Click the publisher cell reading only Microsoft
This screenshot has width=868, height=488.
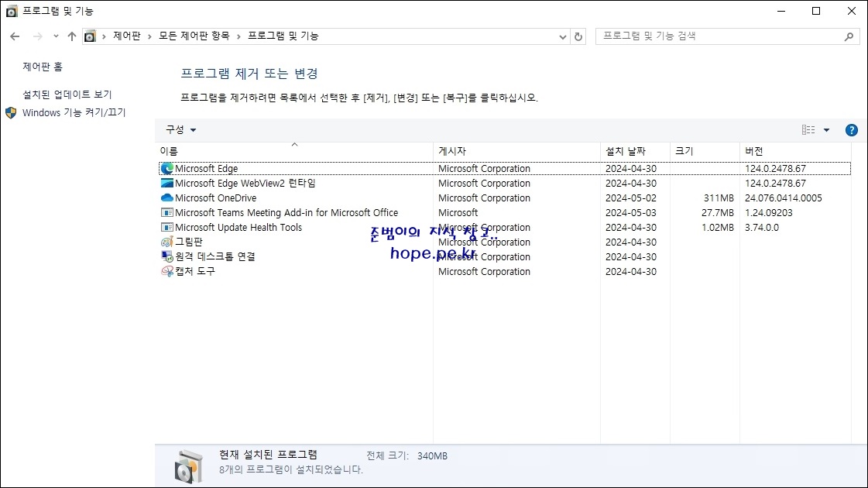(458, 213)
